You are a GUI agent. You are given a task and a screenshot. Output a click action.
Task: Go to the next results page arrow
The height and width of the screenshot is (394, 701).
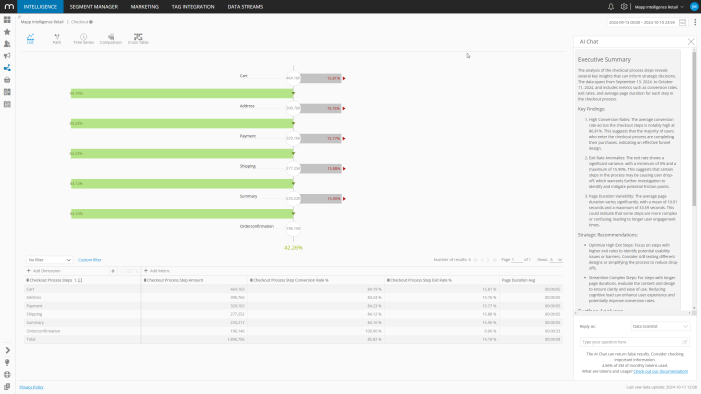[488, 260]
